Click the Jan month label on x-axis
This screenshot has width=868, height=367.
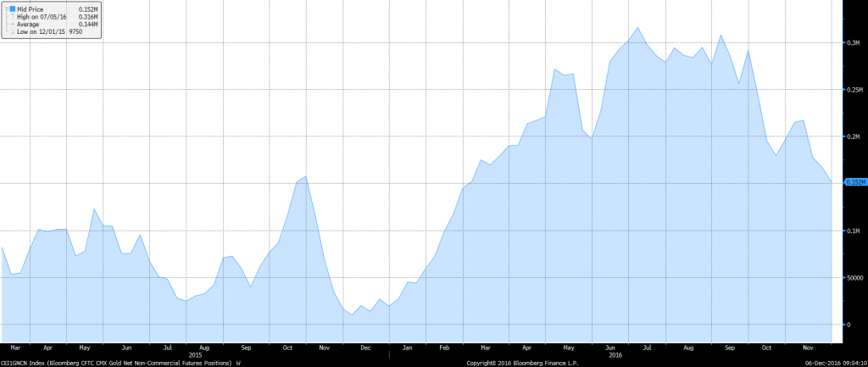click(x=407, y=348)
